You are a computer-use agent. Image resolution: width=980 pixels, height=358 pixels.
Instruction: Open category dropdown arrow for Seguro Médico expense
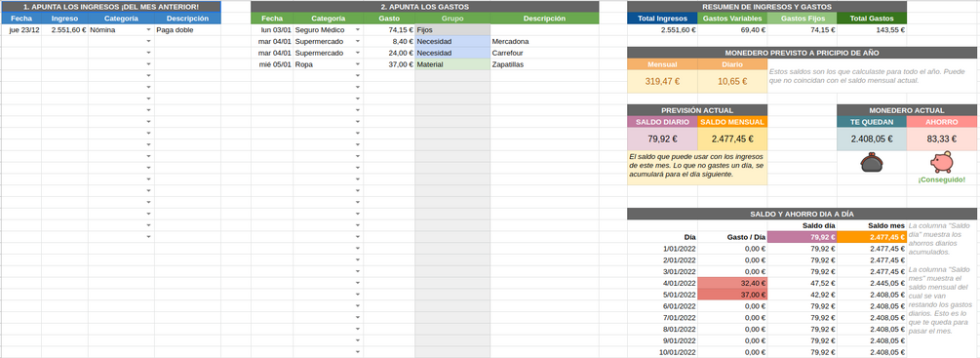coord(358,29)
